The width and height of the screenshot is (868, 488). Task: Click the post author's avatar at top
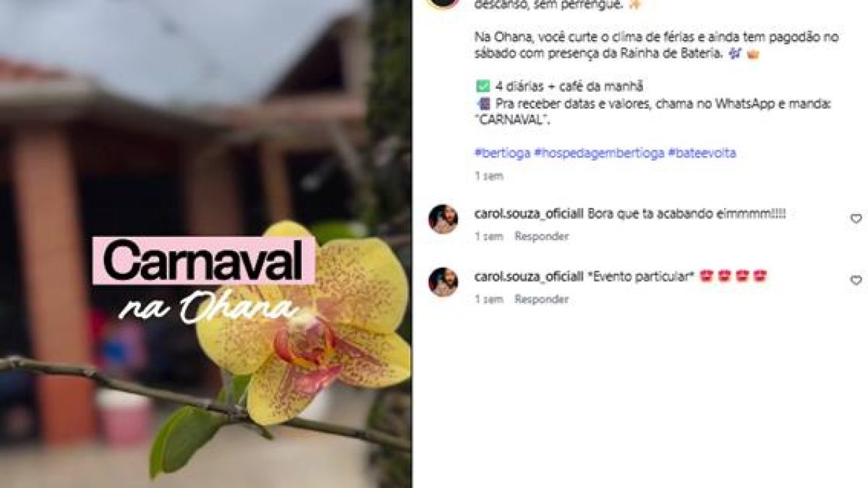(443, 1)
